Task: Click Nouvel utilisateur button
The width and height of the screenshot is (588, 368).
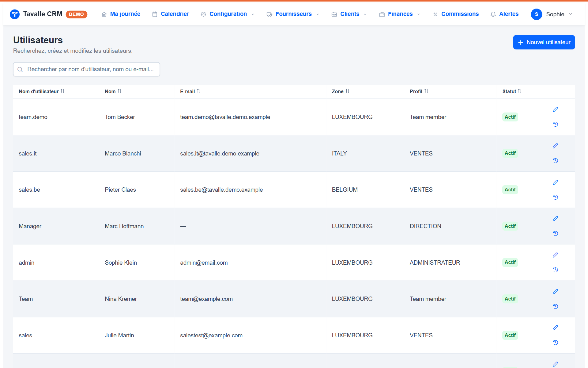Action: point(544,42)
